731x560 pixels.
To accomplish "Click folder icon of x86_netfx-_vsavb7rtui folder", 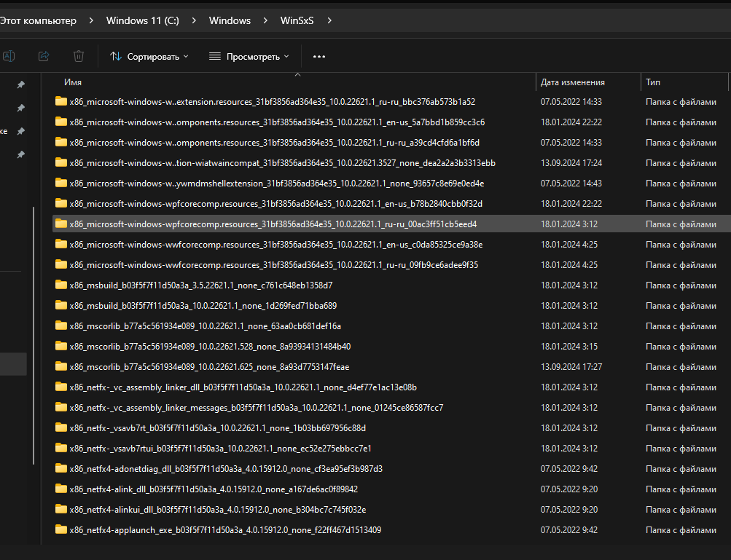I will click(61, 448).
